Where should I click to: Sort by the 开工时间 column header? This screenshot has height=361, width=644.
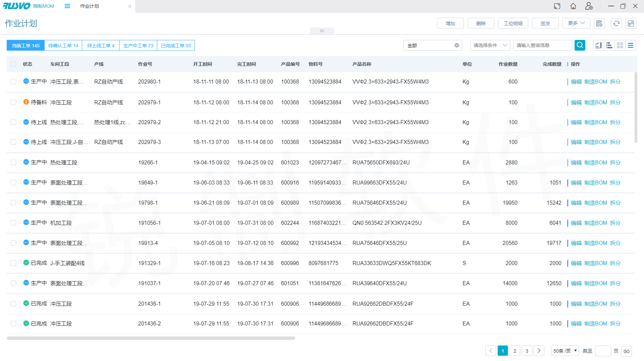pos(202,64)
